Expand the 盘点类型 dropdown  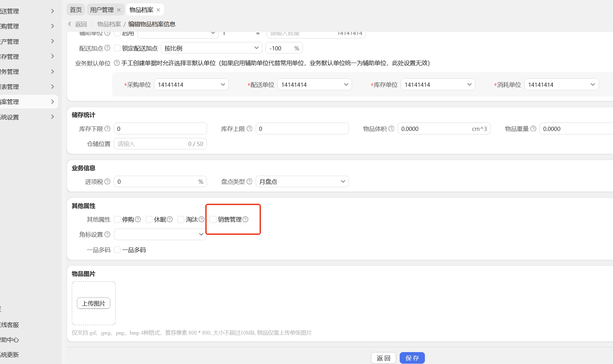pyautogui.click(x=302, y=182)
